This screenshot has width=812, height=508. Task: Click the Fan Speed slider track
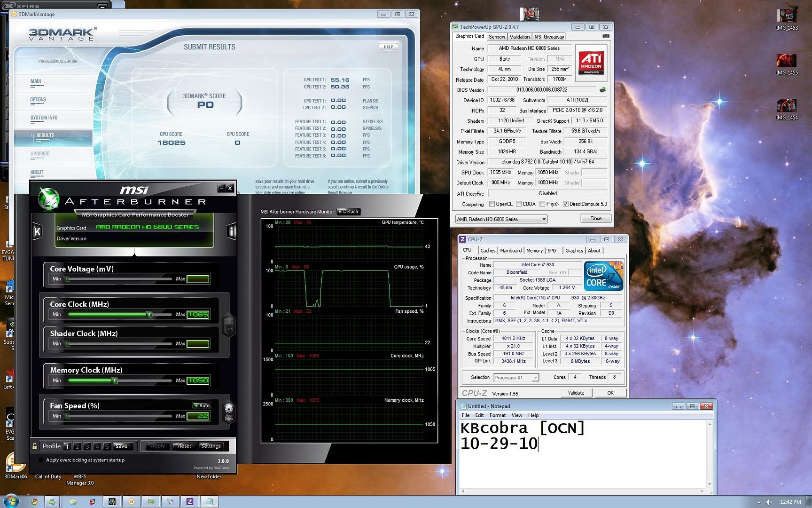pyautogui.click(x=118, y=416)
